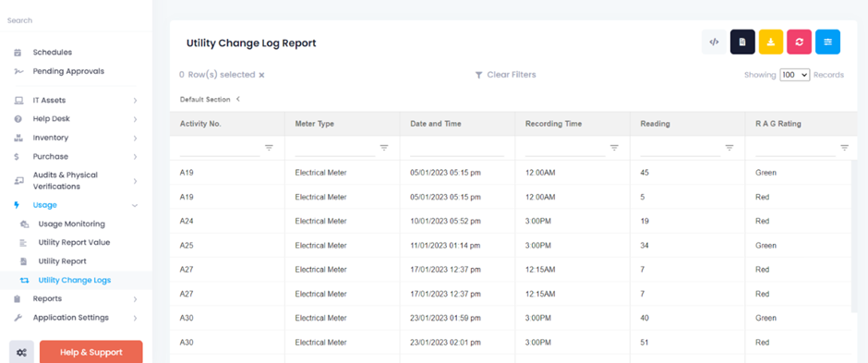Viewport: 868px width, 363px height.
Task: Collapse the Usage menu section
Action: 135,205
